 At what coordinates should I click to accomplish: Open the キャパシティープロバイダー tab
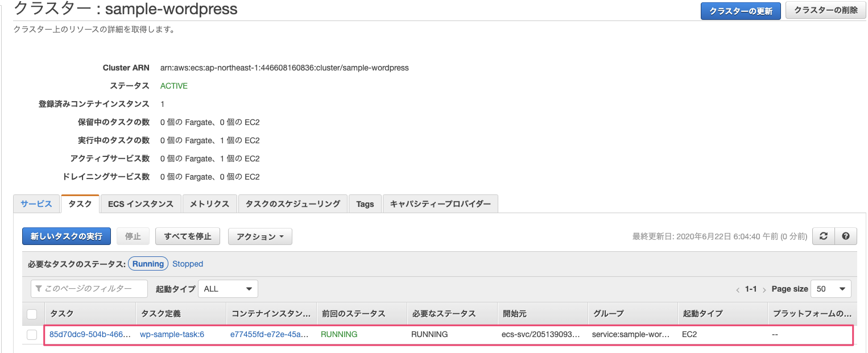(440, 204)
